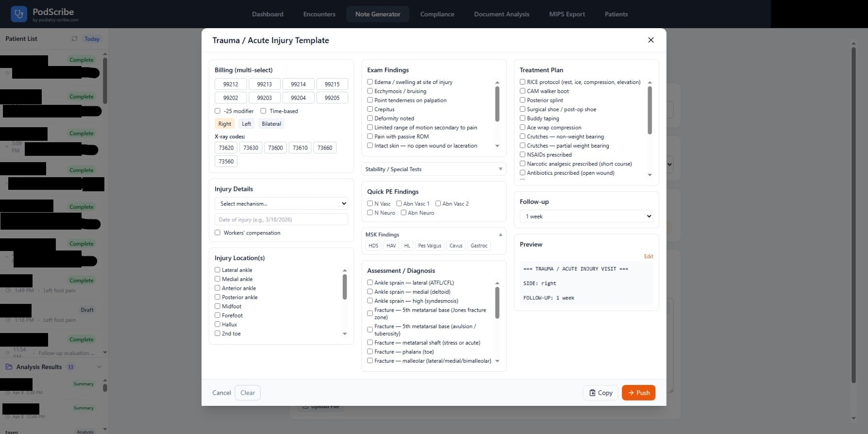Screen dimensions: 868x434
Task: Check the N Vasc quick finding
Action: click(x=370, y=203)
